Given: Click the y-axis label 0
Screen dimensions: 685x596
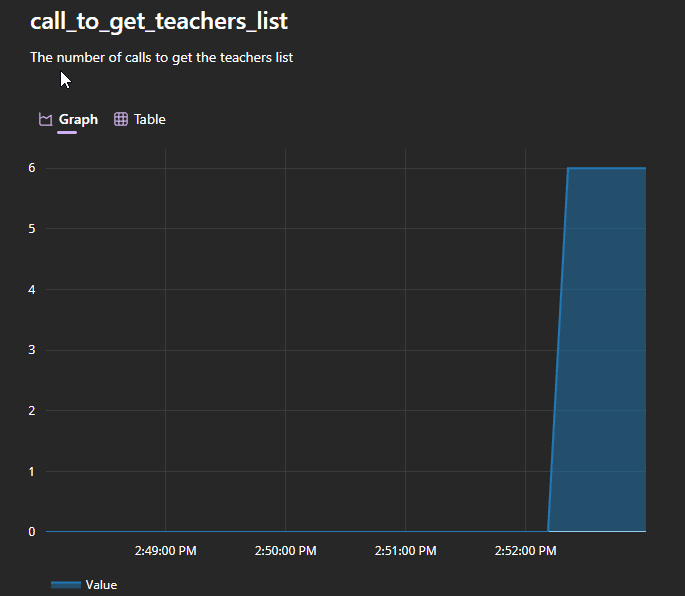Looking at the screenshot, I should click(32, 532).
